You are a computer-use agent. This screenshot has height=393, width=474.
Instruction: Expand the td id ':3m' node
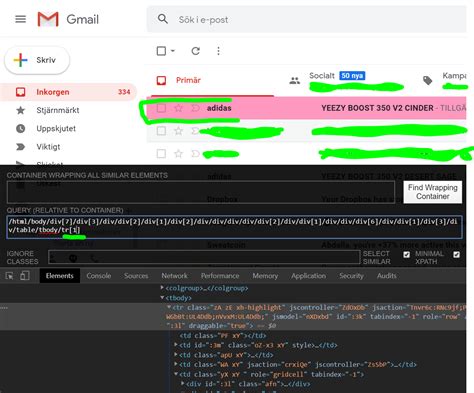pos(176,345)
